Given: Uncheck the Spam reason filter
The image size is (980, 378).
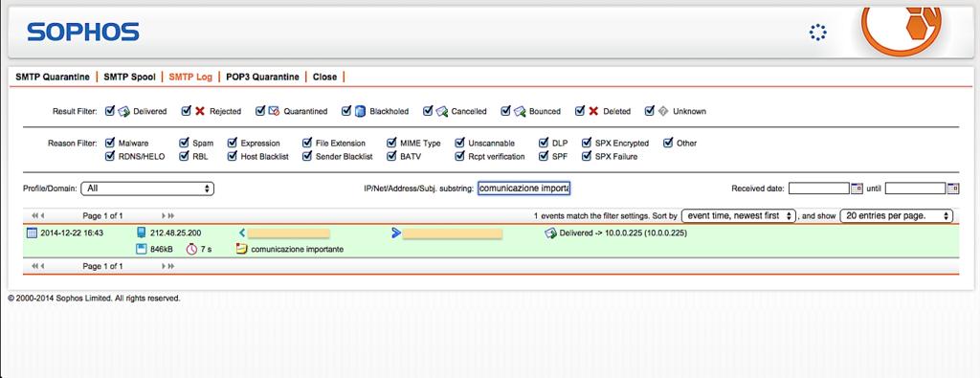Looking at the screenshot, I should coord(185,143).
